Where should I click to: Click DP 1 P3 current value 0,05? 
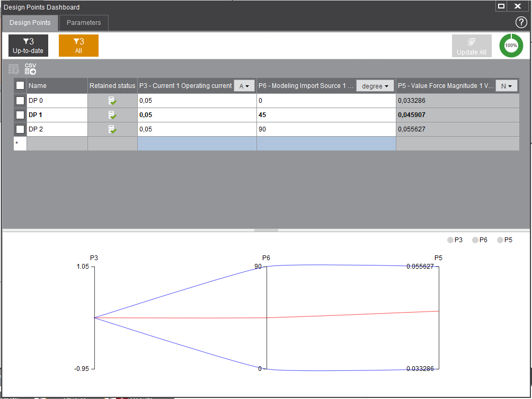point(197,115)
